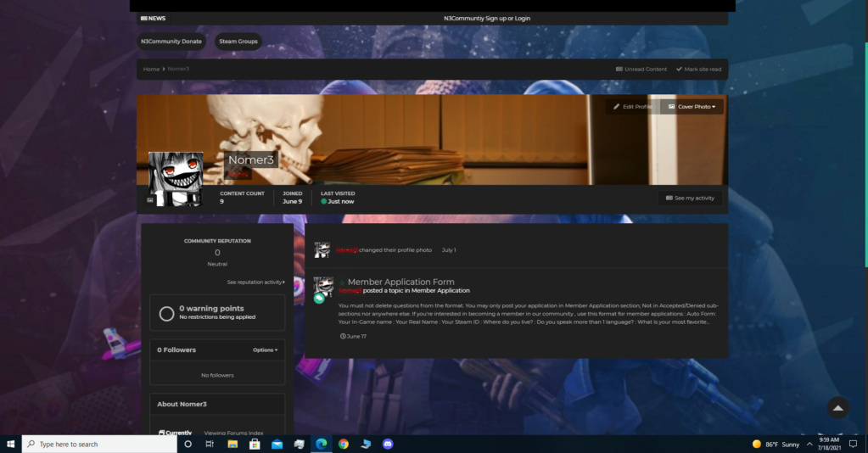Open See my activity
868x453 pixels.
[690, 198]
